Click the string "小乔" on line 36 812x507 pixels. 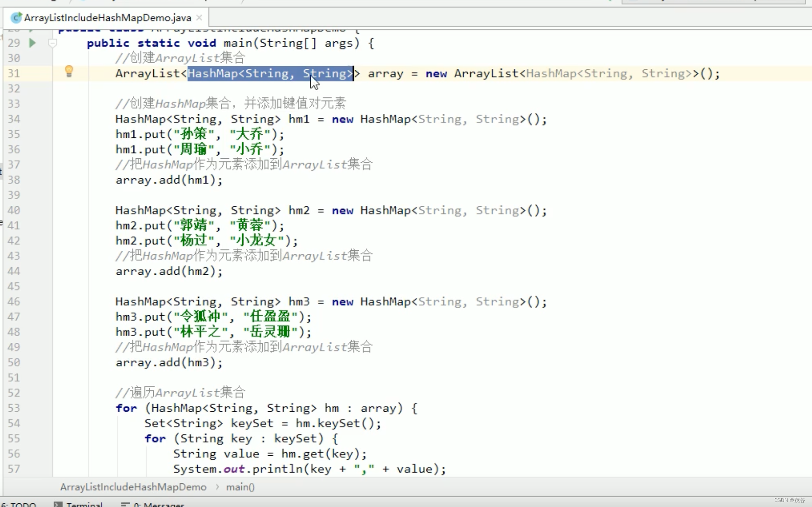pyautogui.click(x=250, y=150)
